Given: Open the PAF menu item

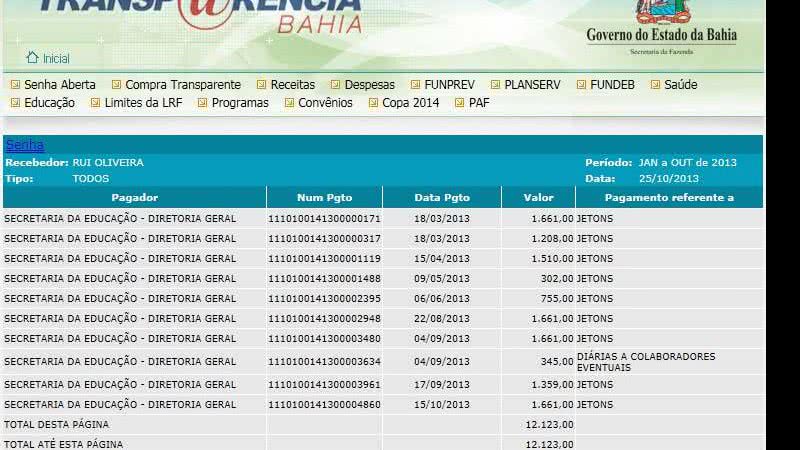Looking at the screenshot, I should [x=479, y=103].
